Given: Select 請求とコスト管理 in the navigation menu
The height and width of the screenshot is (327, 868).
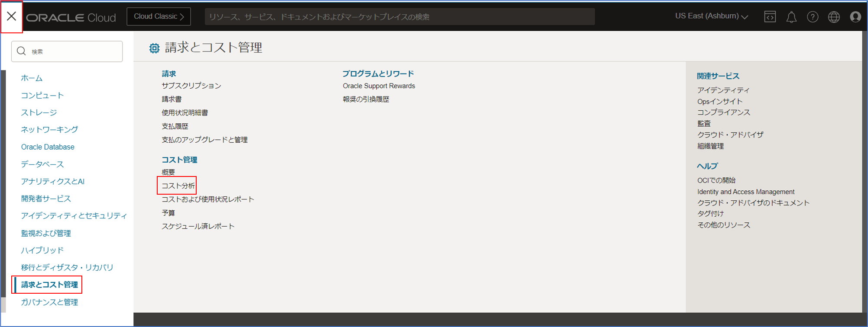Looking at the screenshot, I should 49,285.
